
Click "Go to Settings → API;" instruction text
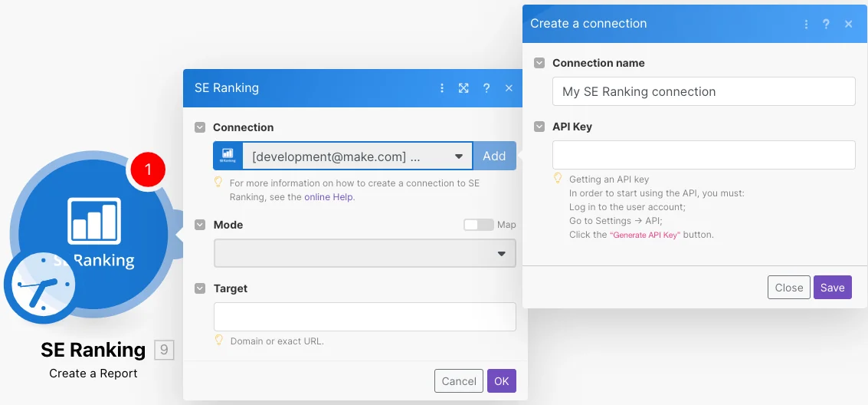(x=616, y=220)
